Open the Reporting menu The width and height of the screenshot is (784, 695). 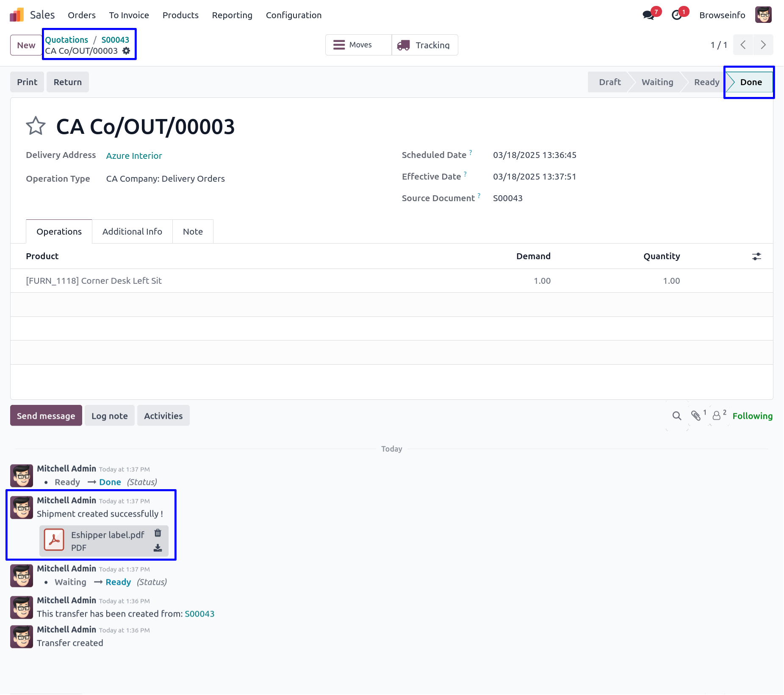pyautogui.click(x=232, y=15)
